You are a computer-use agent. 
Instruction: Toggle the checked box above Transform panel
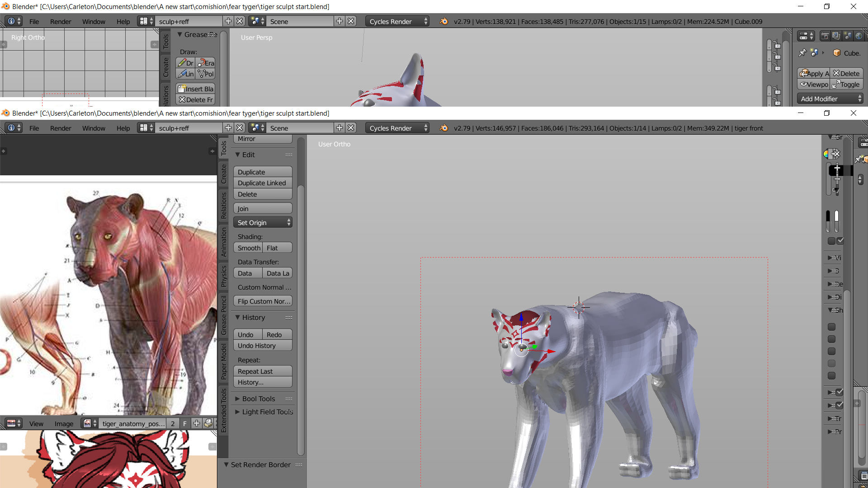tap(840, 405)
